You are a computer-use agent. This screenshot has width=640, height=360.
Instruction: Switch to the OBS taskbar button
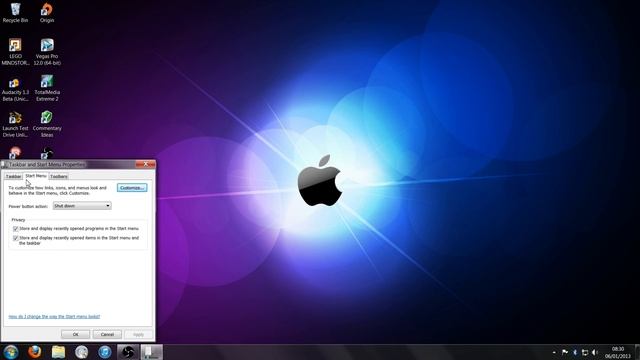[128, 352]
